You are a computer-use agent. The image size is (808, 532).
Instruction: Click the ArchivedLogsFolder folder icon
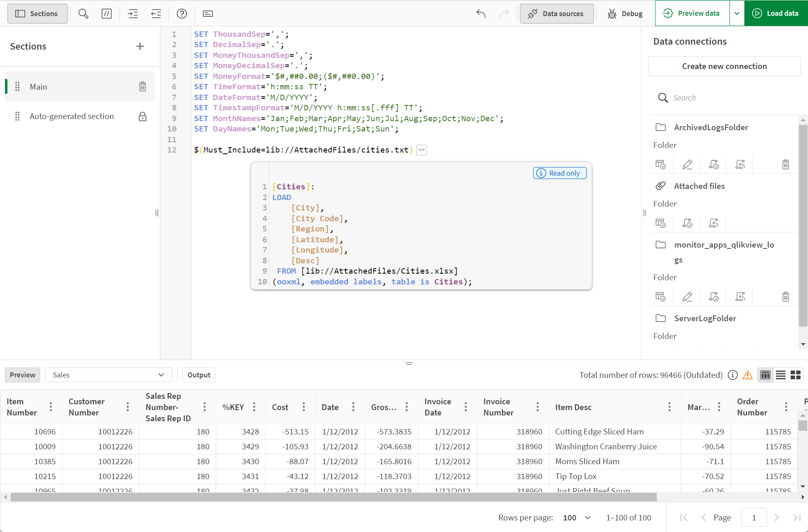(661, 127)
